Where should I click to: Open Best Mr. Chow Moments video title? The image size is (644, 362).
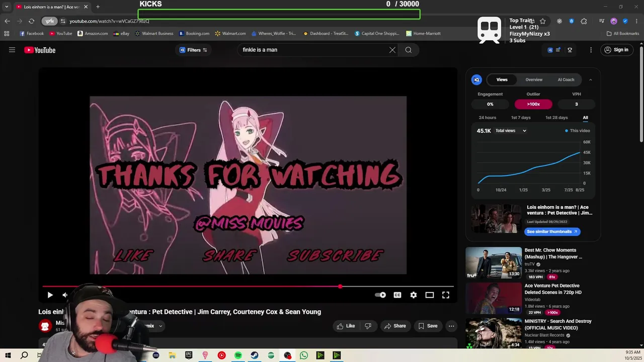[553, 253]
